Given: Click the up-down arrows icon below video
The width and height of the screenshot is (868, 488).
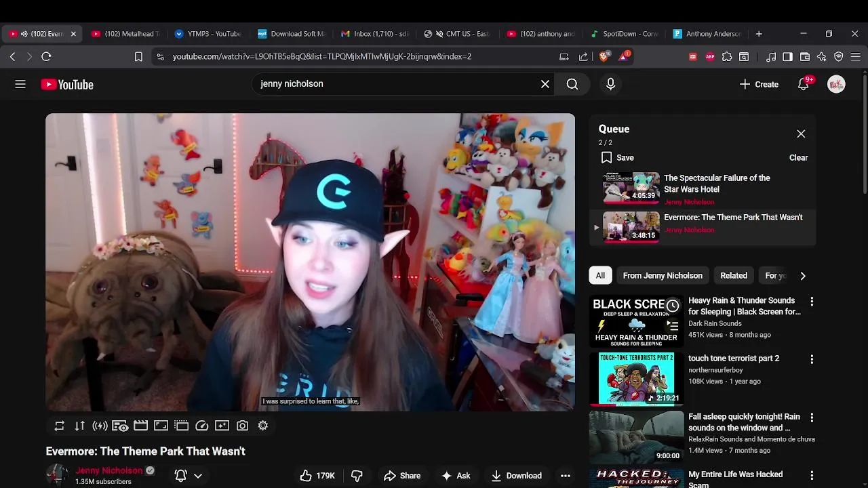Looking at the screenshot, I should point(79,426).
